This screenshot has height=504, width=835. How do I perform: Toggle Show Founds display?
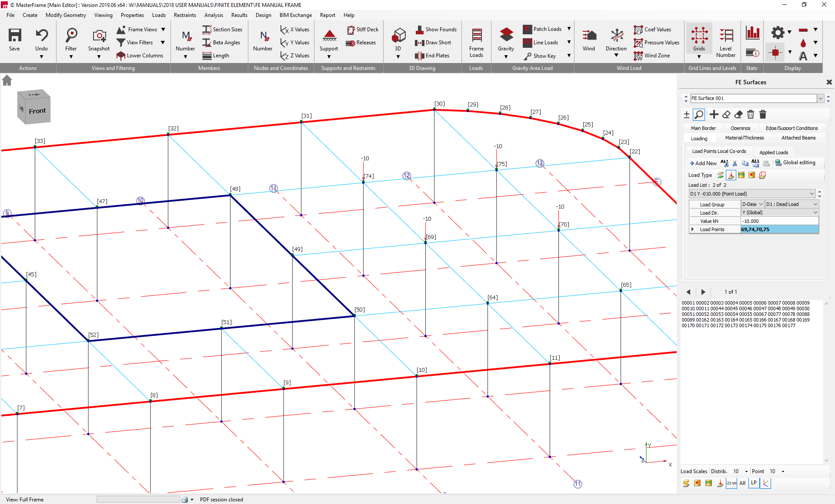click(x=436, y=30)
